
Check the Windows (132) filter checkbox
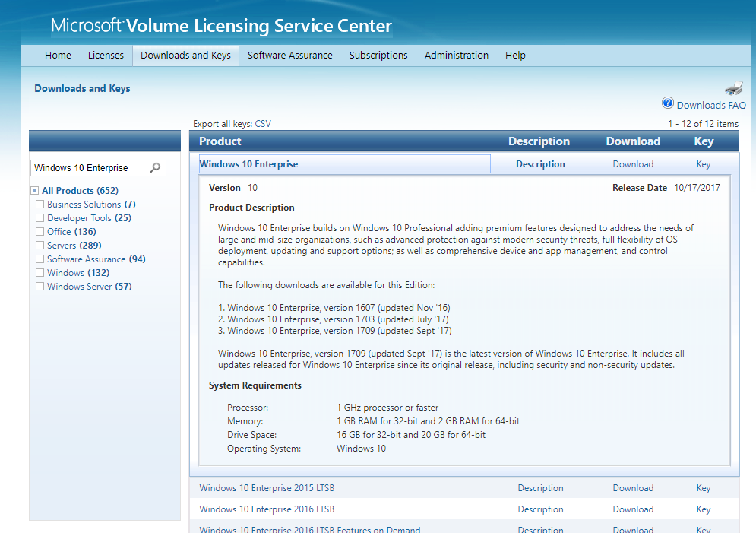coord(40,272)
